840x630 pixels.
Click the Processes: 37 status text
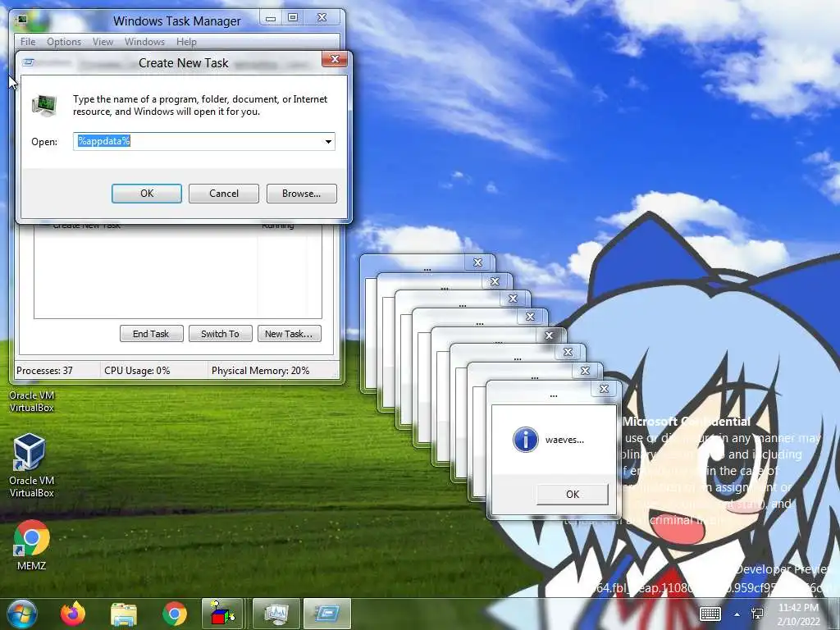tap(44, 371)
